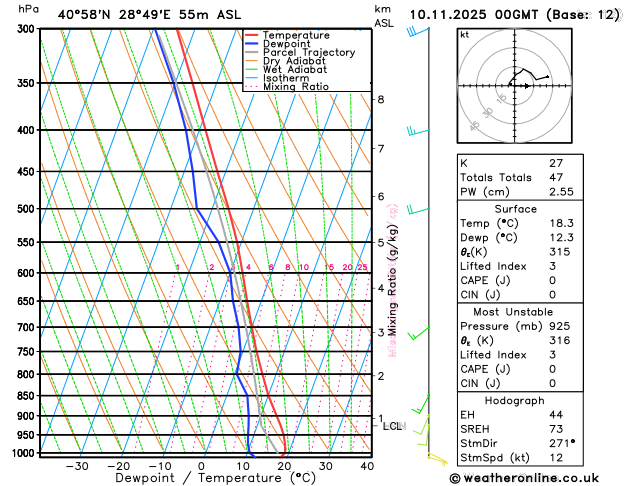Select the 'Isotherm' legend label
Viewport: 629px width, 486px height.
[x=286, y=78]
